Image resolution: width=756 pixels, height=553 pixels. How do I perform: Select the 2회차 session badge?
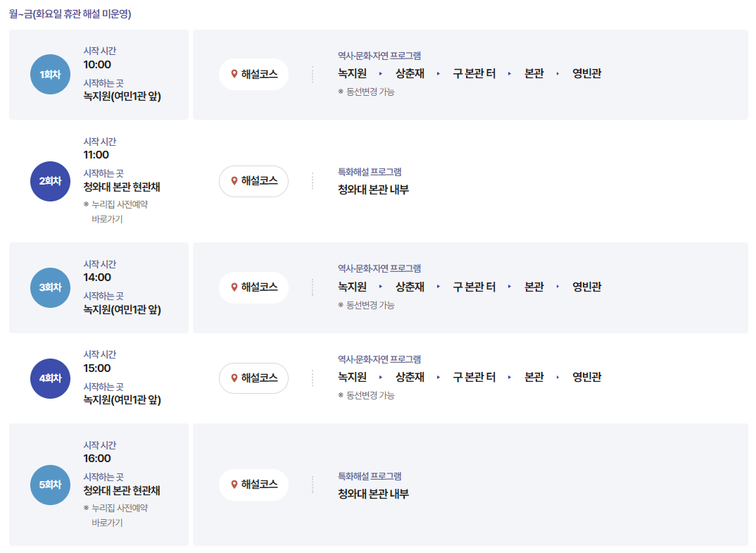(x=50, y=181)
